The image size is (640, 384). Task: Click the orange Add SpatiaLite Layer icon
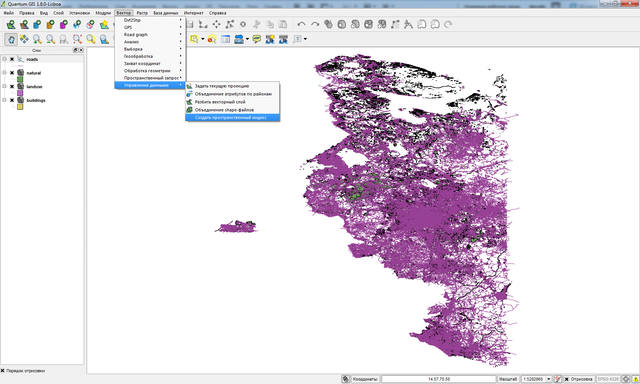tap(50, 24)
